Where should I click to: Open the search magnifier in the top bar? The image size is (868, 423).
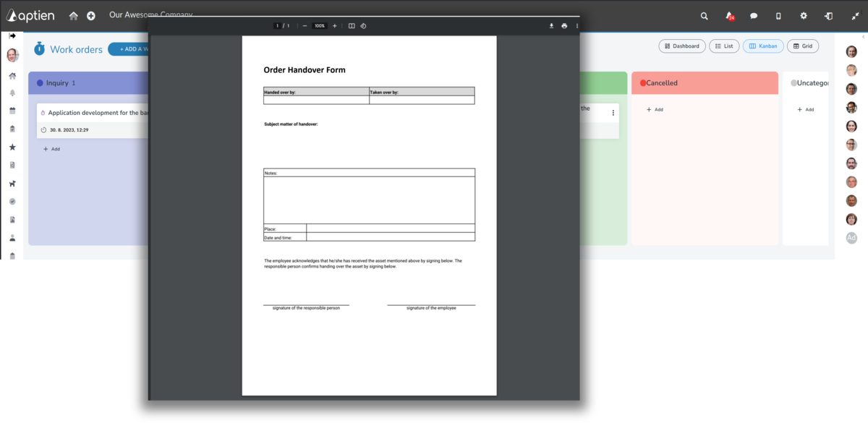pyautogui.click(x=705, y=16)
